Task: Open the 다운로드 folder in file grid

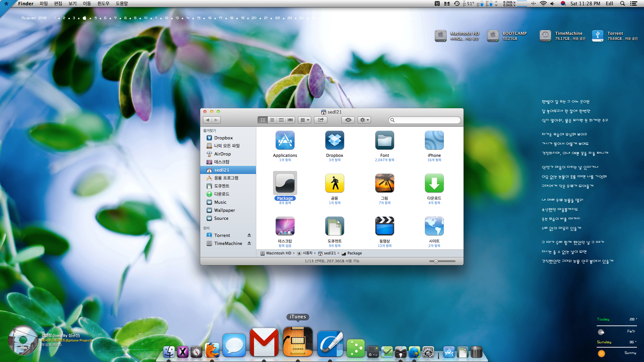Action: (x=434, y=183)
